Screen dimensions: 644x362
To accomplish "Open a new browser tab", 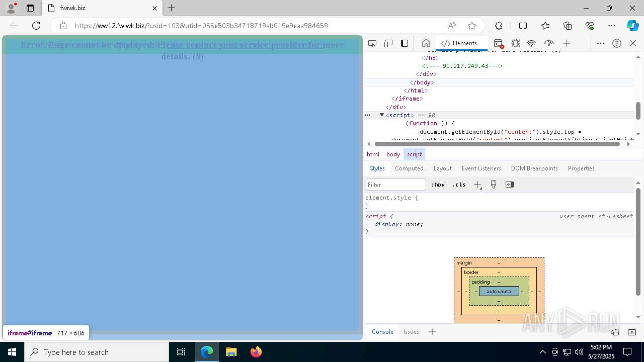I will point(171,8).
